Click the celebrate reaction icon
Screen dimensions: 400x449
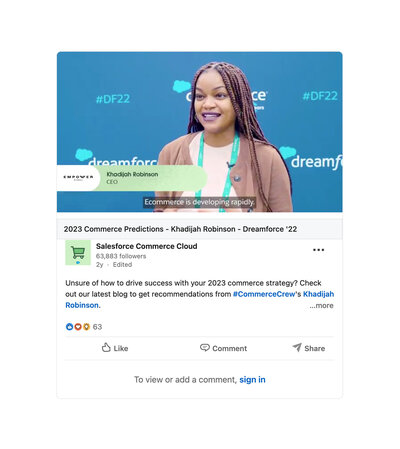[86, 327]
